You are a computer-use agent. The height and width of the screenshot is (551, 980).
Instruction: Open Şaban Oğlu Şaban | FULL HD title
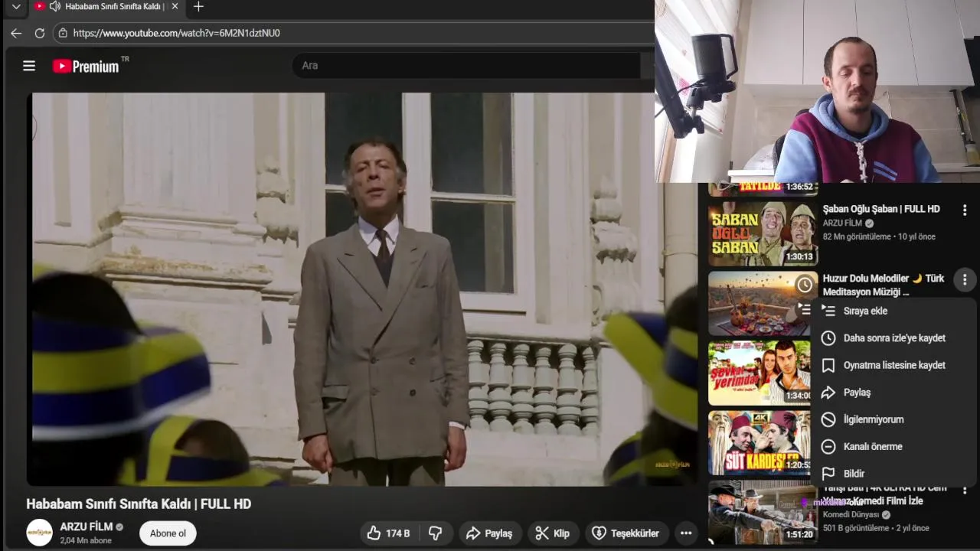[x=881, y=209]
